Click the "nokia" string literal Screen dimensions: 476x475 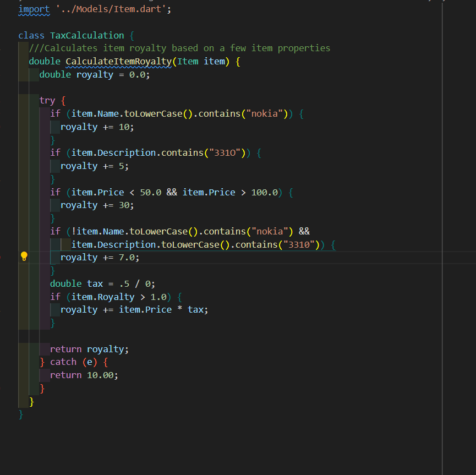click(264, 113)
